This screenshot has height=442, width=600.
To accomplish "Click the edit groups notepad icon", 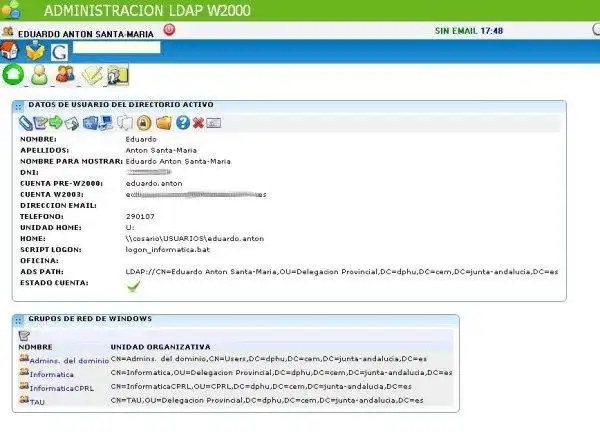I will click(x=24, y=336).
